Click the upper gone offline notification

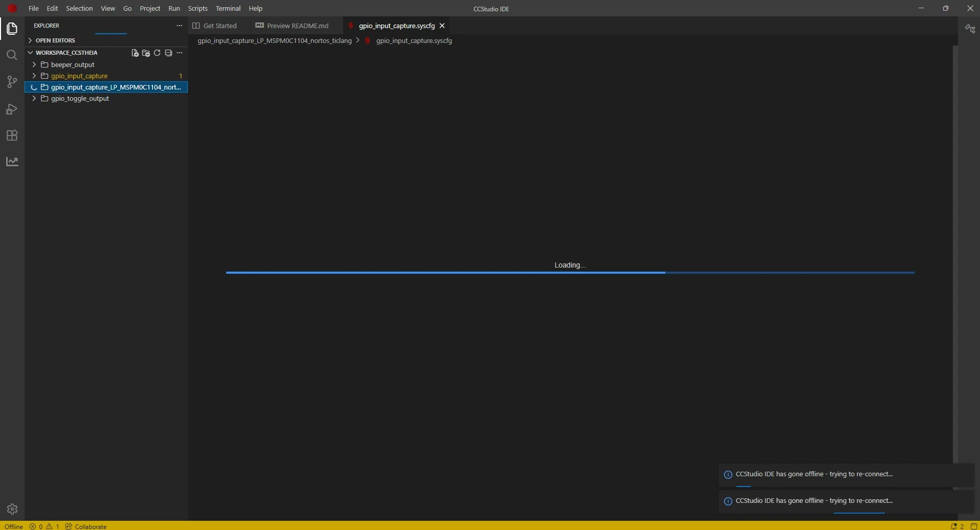(x=846, y=475)
